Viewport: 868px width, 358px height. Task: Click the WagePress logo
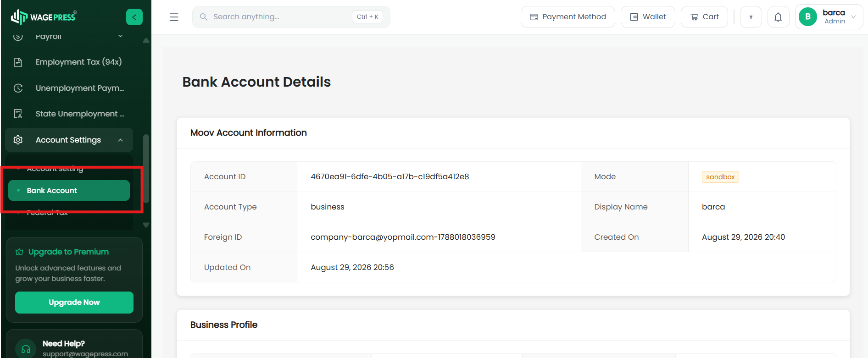click(44, 17)
